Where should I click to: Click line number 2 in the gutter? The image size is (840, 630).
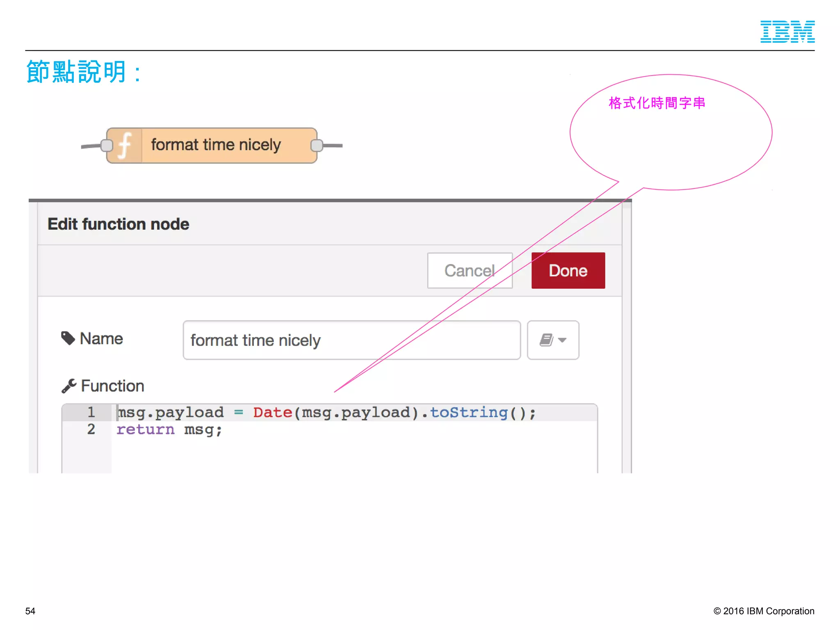pos(91,429)
